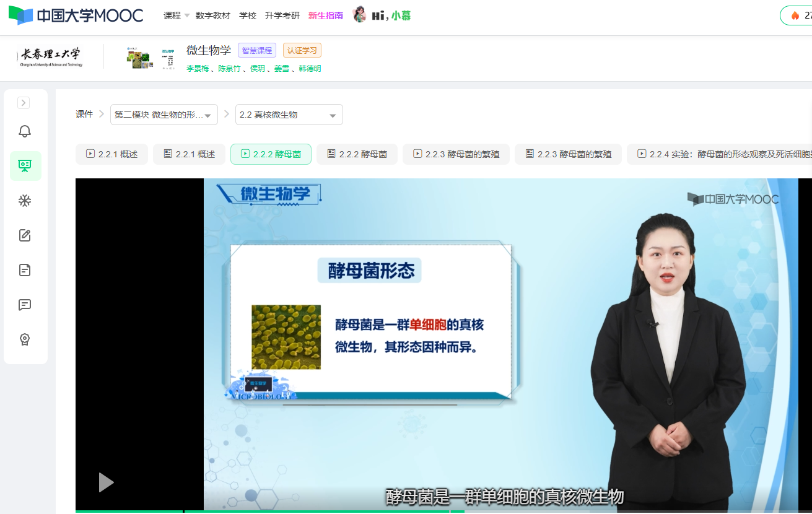The width and height of the screenshot is (812, 514).
Task: Select the courseware presentation sidebar icon
Action: [25, 166]
